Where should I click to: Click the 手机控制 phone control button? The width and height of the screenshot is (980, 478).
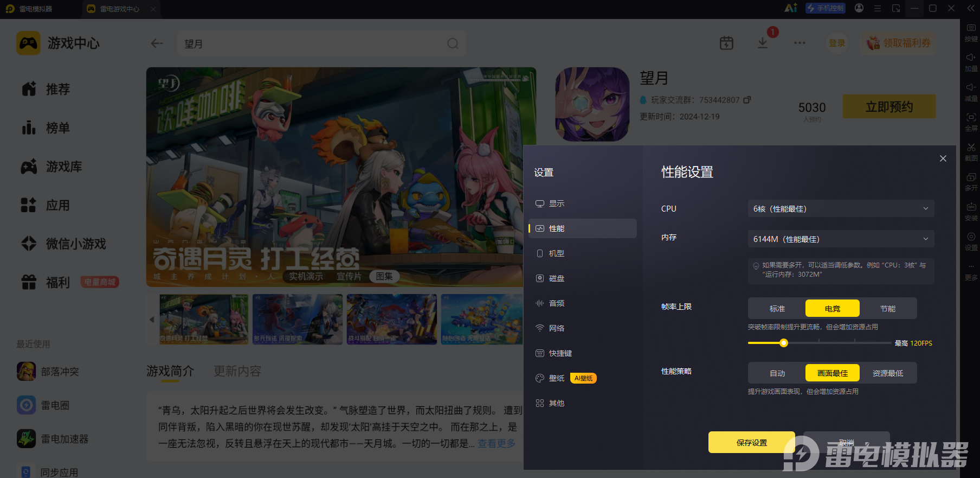(x=826, y=8)
